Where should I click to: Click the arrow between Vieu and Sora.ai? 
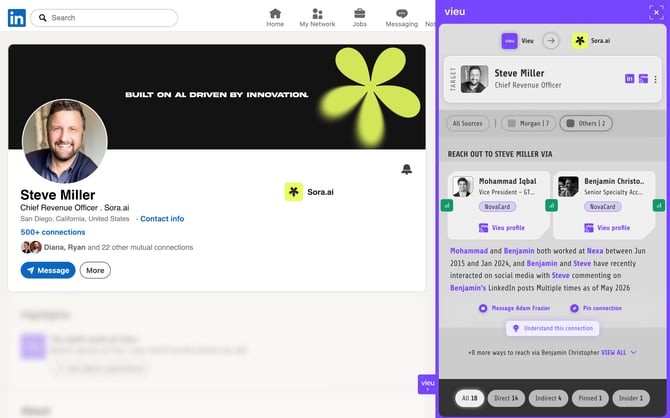tap(551, 41)
